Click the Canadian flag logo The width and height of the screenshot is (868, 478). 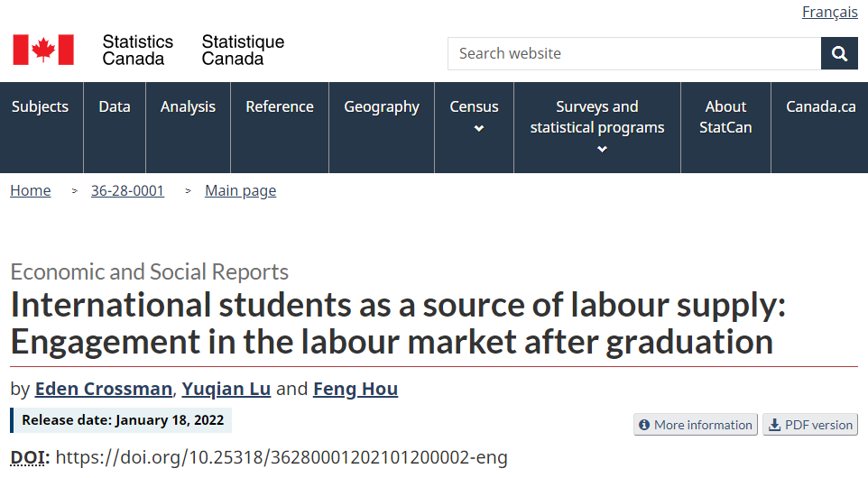tap(43, 50)
